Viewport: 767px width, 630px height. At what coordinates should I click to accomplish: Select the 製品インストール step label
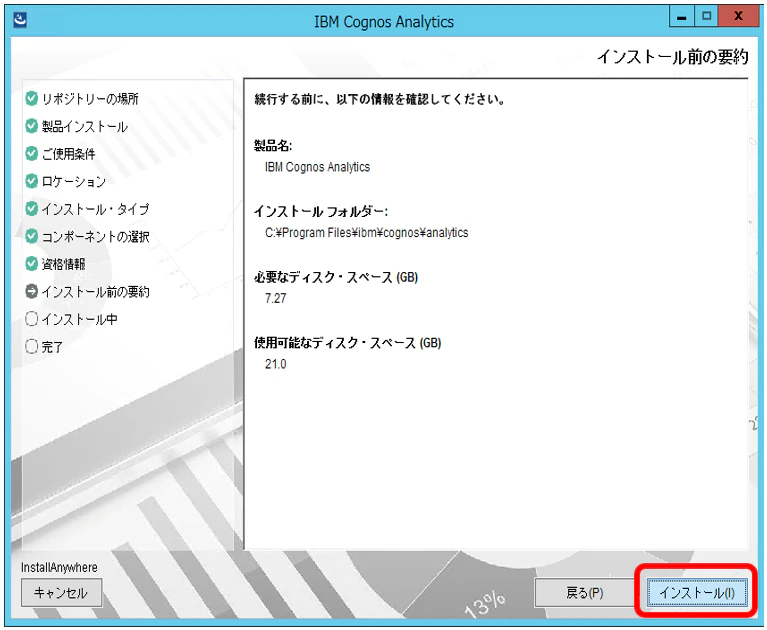coord(85,126)
